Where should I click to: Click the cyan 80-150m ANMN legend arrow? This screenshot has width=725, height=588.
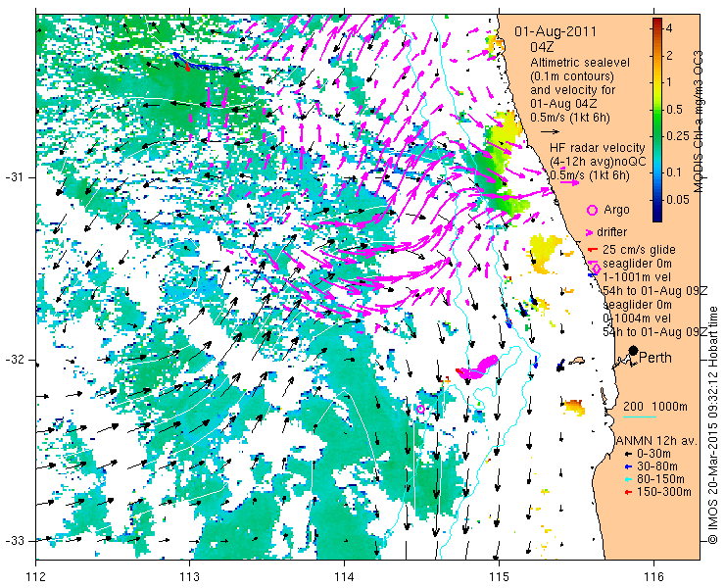tap(627, 479)
